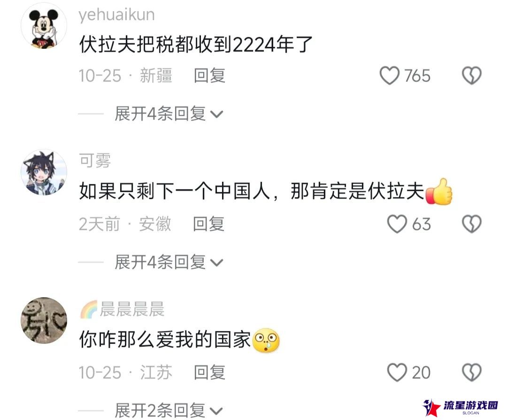Screen dimensions: 507x420
Task: Expand 4 replies under yehuaikun's comment
Action: (x=169, y=114)
